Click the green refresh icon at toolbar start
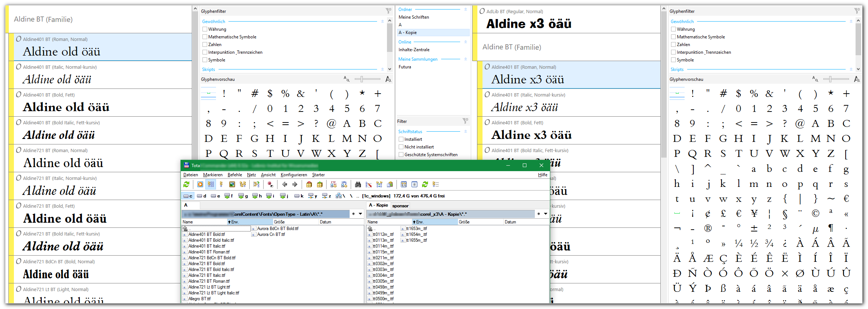 pos(186,184)
